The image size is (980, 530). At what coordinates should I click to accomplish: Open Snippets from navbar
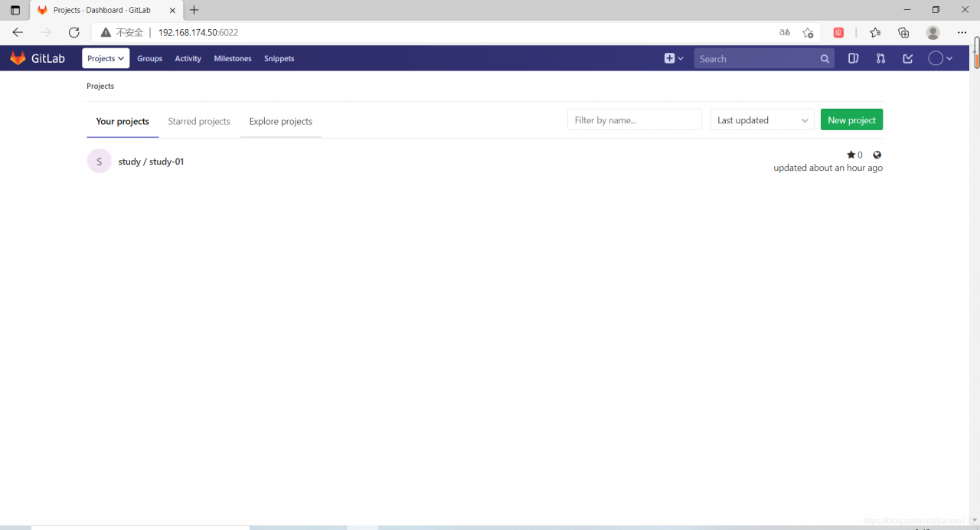(x=279, y=59)
